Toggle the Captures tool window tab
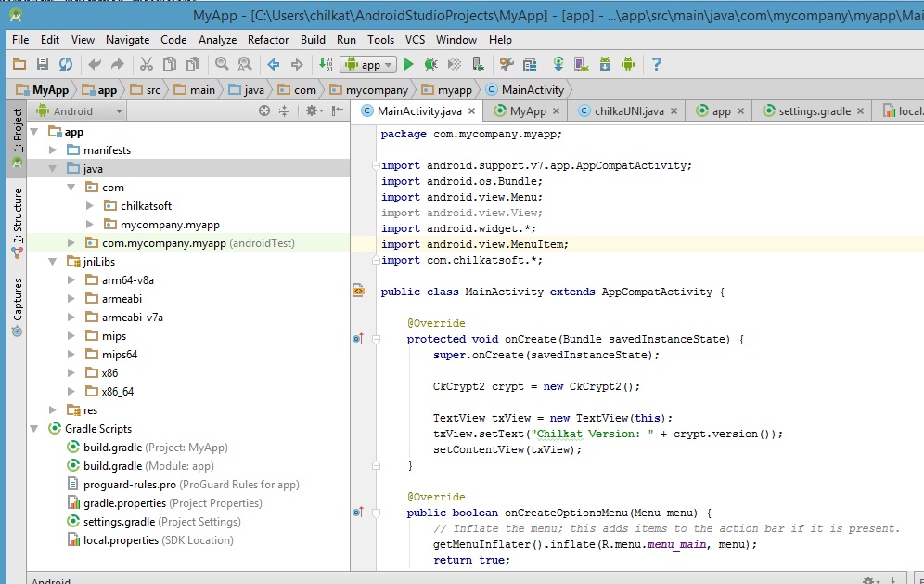Image resolution: width=924 pixels, height=584 pixels. pyautogui.click(x=17, y=299)
